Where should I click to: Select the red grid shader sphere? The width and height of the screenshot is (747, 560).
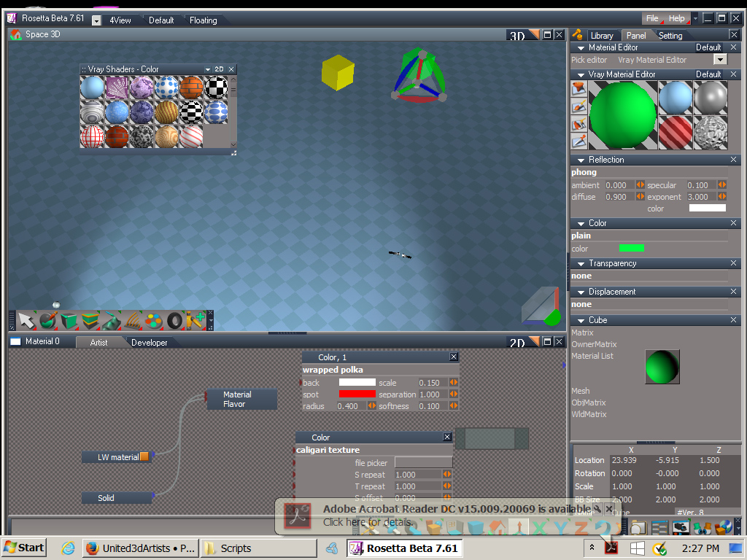[92, 136]
